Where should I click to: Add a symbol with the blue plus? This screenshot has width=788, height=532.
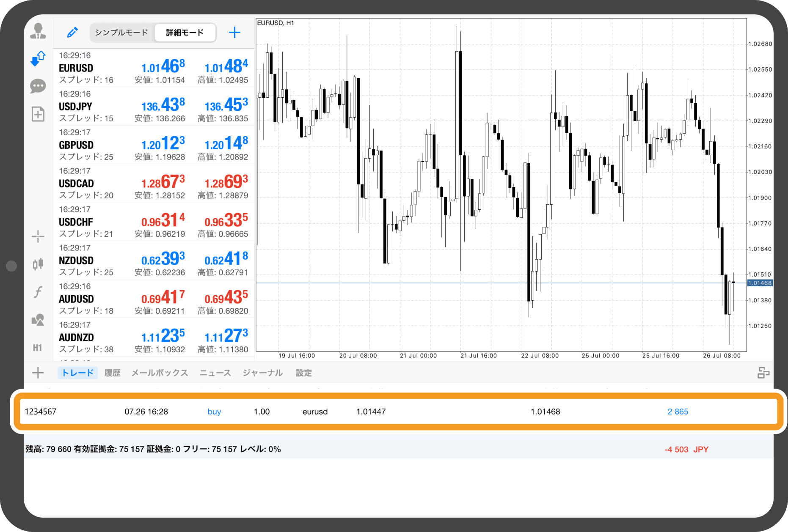pyautogui.click(x=234, y=33)
